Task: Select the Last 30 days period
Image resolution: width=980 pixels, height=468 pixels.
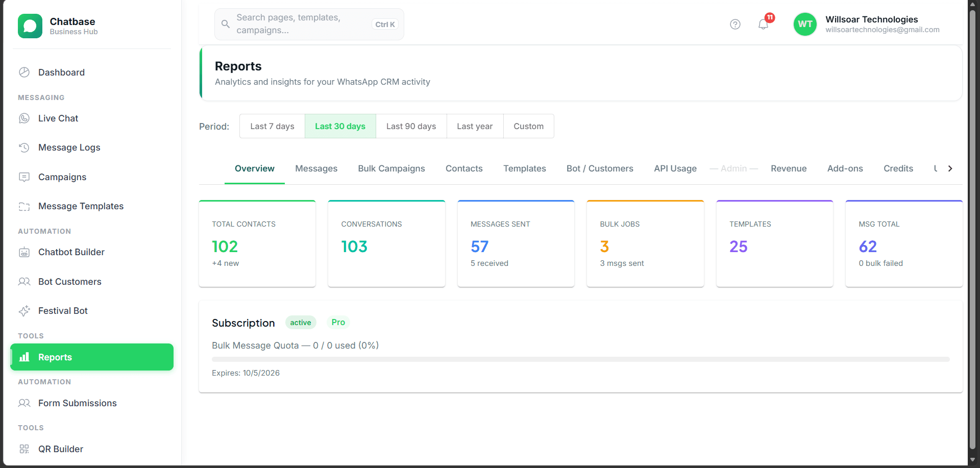Action: (340, 126)
